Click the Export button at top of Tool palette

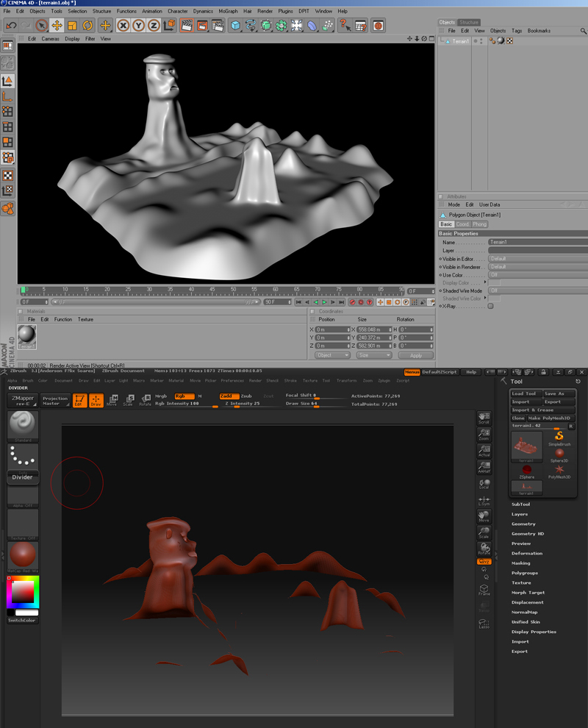click(559, 402)
